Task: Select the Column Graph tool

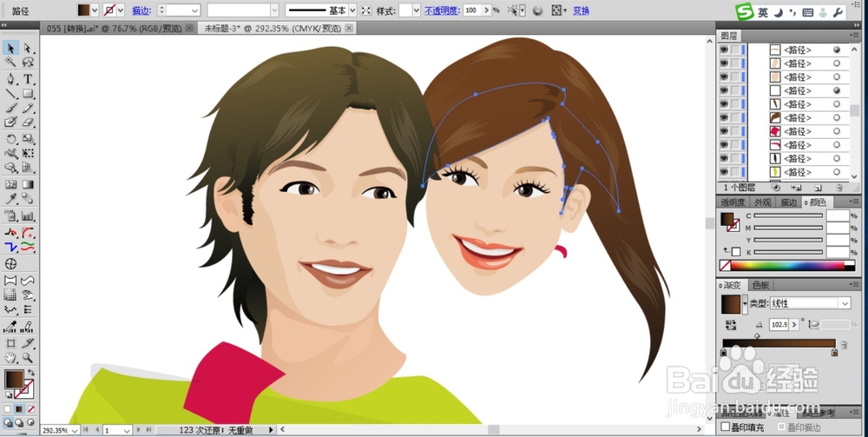Action: pyautogui.click(x=28, y=216)
